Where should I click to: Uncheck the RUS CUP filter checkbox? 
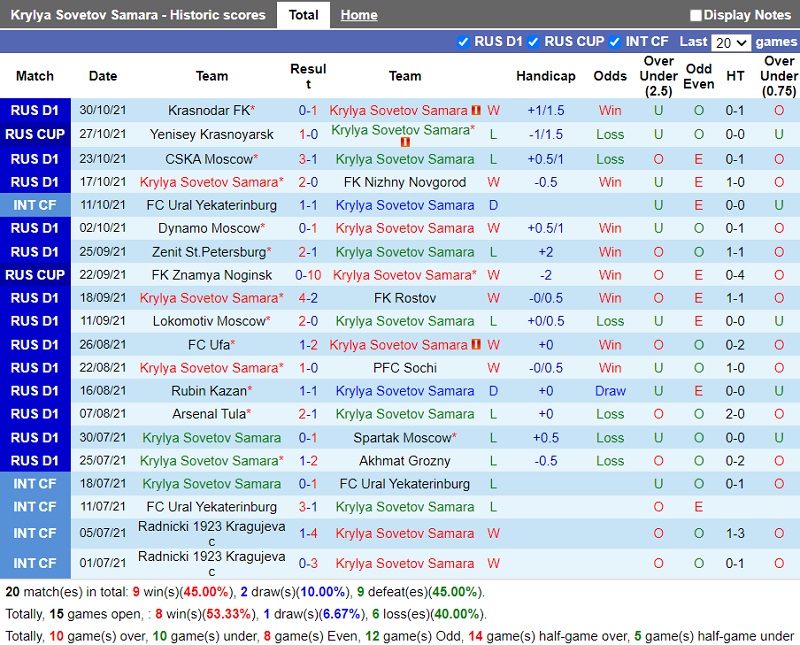click(x=533, y=42)
